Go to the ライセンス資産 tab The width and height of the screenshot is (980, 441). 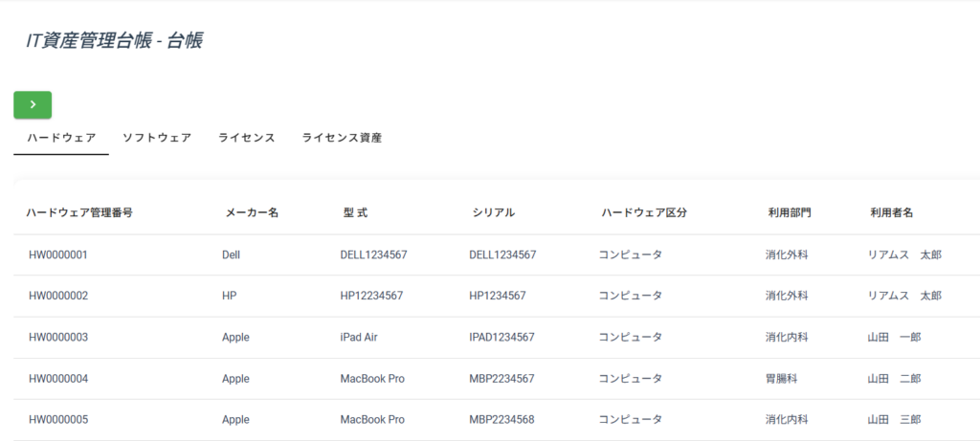(x=342, y=138)
